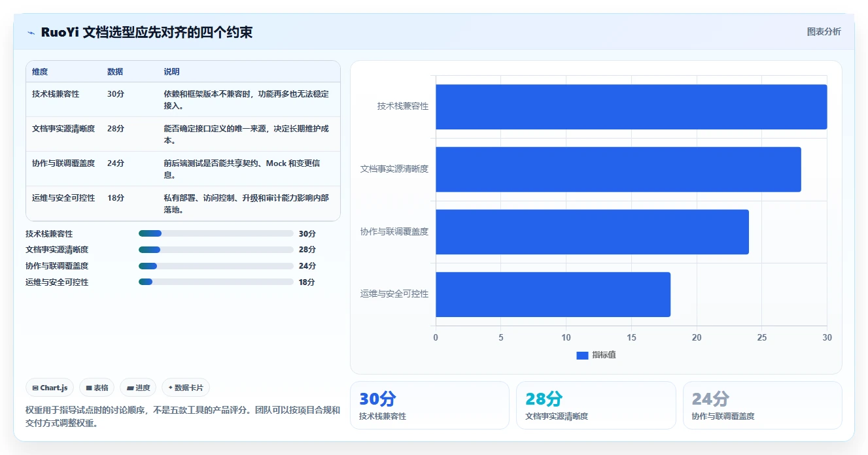Click the 30分 value beside the progress bars
The image size is (868, 455).
click(307, 233)
